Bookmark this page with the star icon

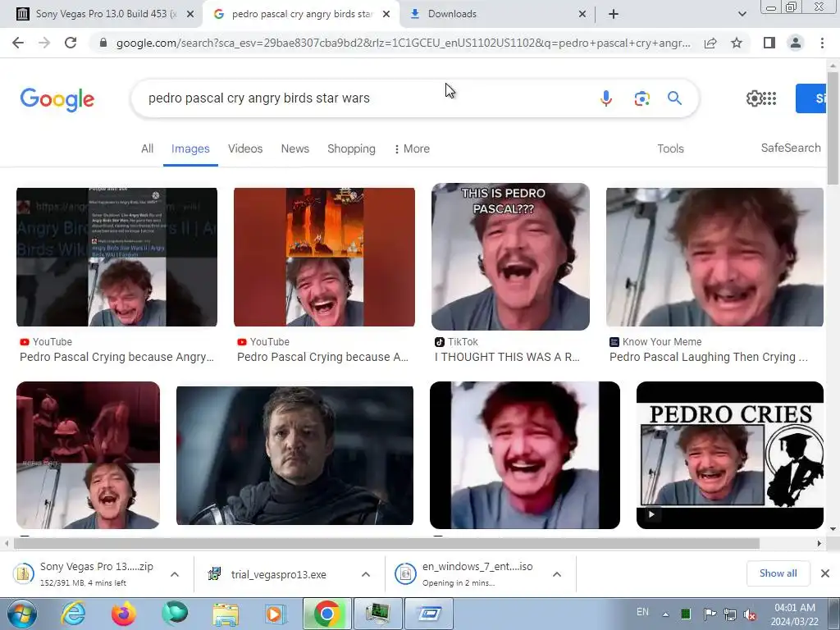pos(737,43)
